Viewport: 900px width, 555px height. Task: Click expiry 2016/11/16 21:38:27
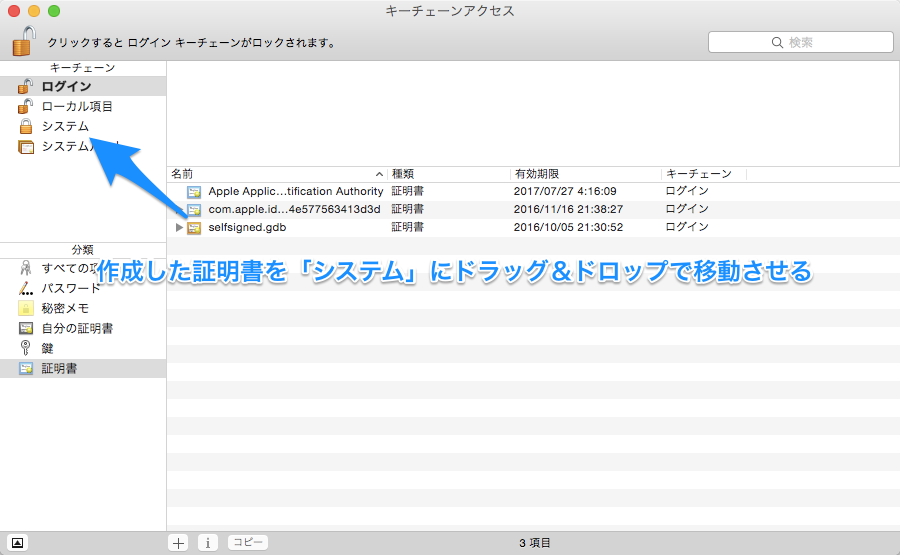click(x=568, y=209)
